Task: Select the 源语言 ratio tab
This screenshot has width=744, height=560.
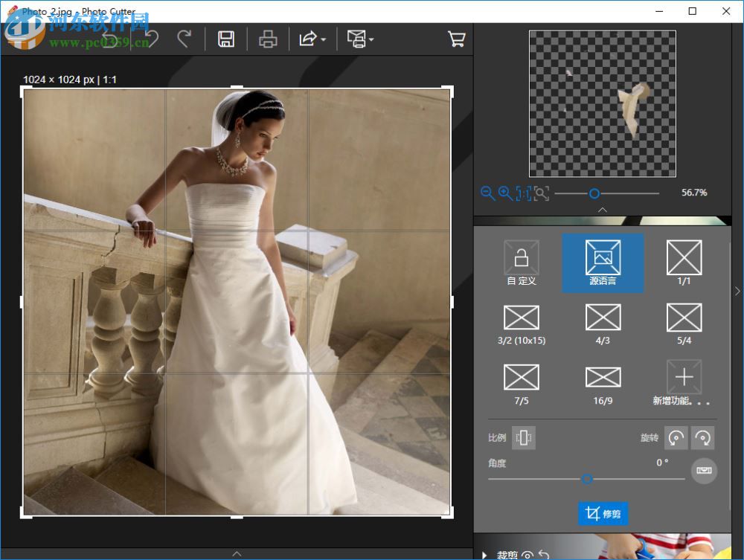Action: [x=603, y=263]
